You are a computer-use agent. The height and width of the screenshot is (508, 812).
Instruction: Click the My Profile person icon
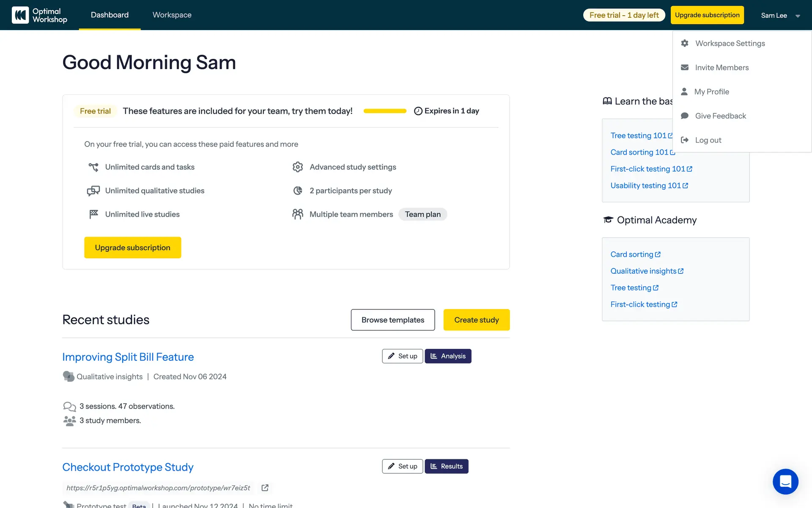click(684, 91)
